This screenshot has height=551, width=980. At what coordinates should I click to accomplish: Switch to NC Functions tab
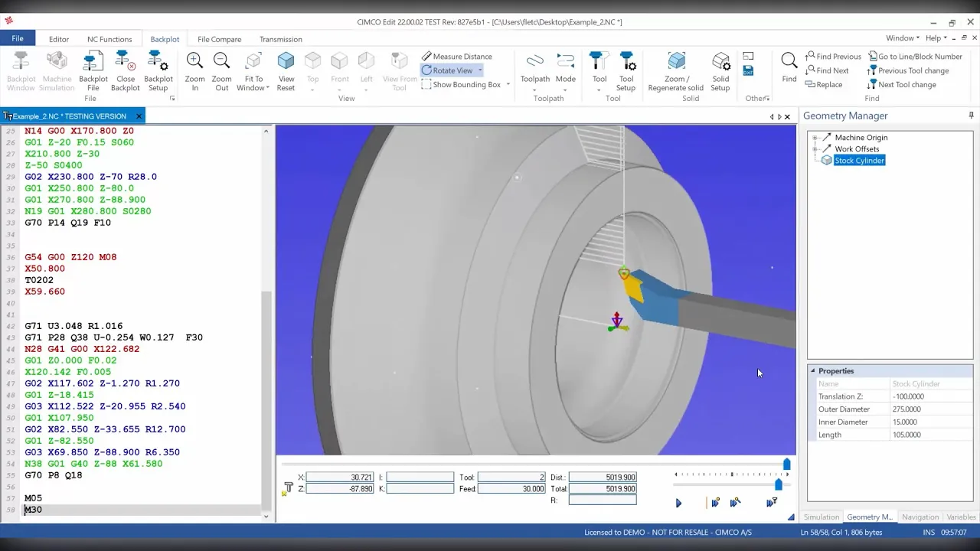pyautogui.click(x=109, y=39)
